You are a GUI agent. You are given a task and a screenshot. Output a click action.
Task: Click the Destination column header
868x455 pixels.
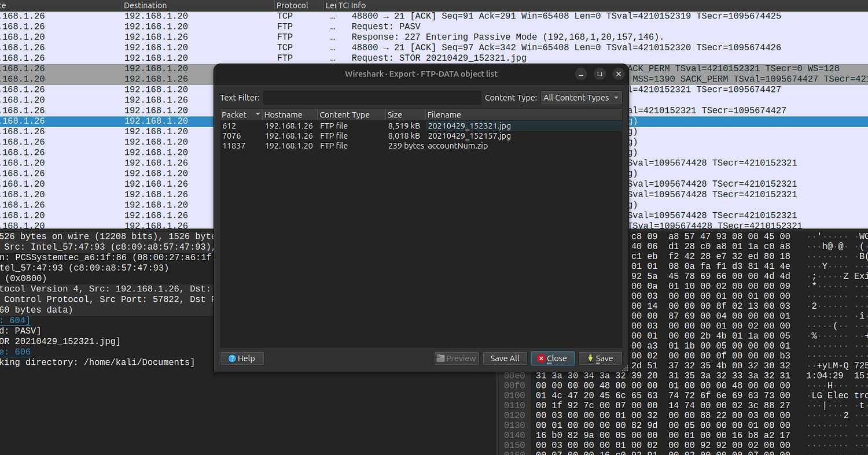coord(145,5)
